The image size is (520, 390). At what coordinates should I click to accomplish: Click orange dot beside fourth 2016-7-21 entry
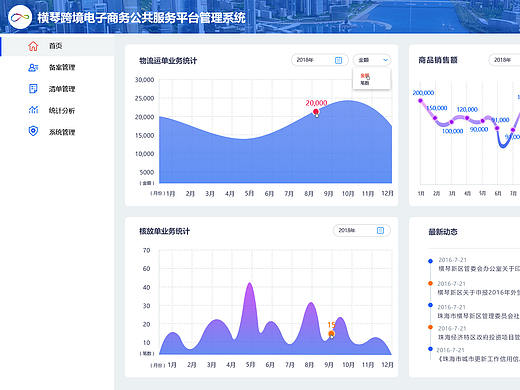click(x=430, y=327)
